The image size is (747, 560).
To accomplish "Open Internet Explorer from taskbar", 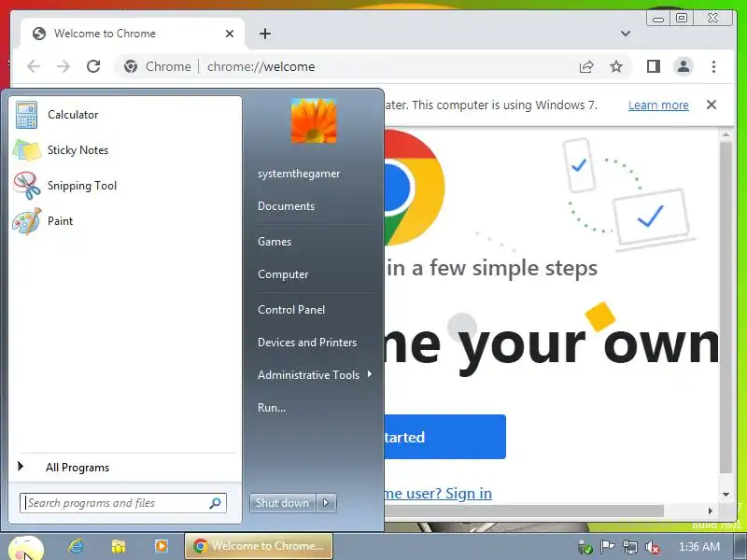I will pos(76,546).
